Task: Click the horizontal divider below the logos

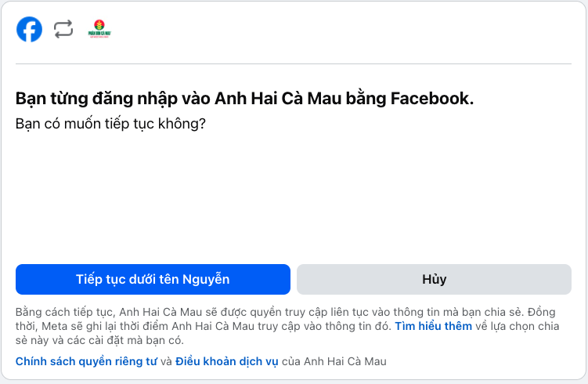Action: pyautogui.click(x=294, y=63)
